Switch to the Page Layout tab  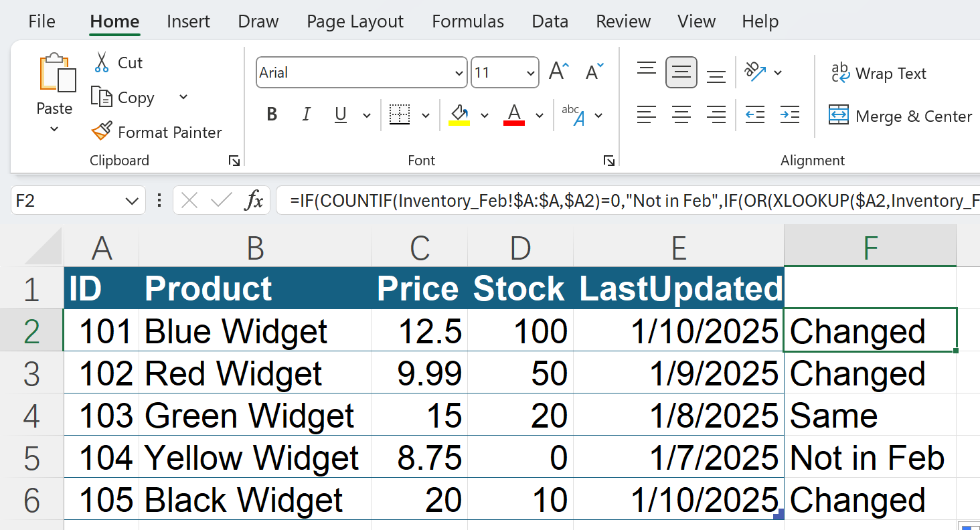pos(355,21)
